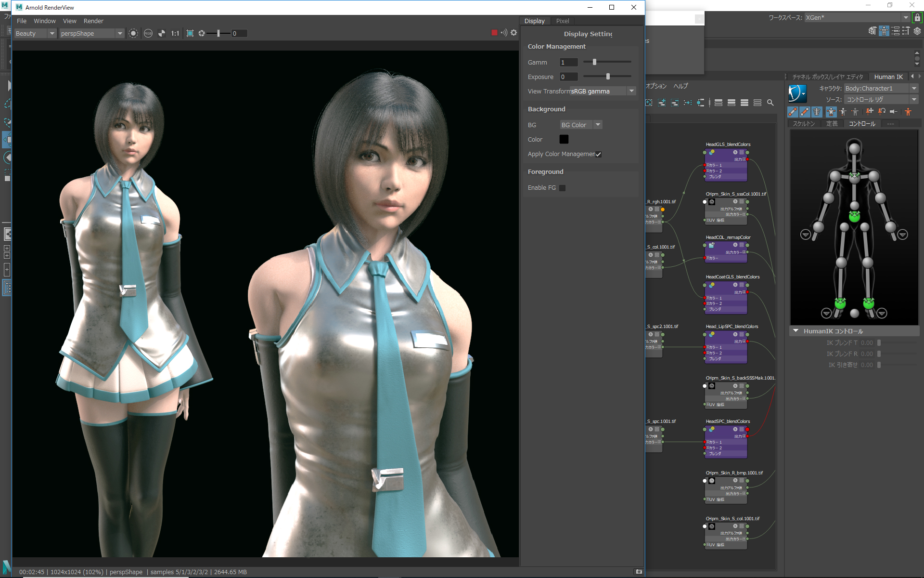Screen dimensions: 924x578
Task: Open the View Transform sRGB gamma dropdown
Action: pyautogui.click(x=603, y=91)
